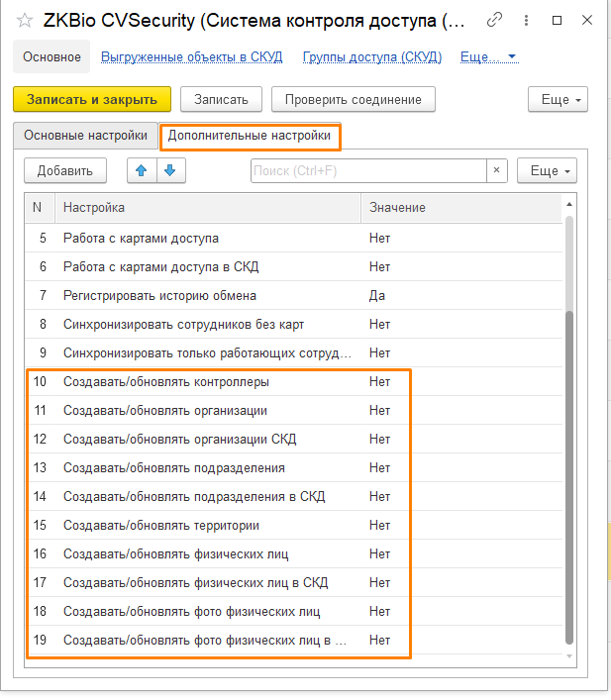Image resolution: width=611 pixels, height=700 pixels.
Task: Add window to favorites with star icon
Action: pyautogui.click(x=24, y=20)
